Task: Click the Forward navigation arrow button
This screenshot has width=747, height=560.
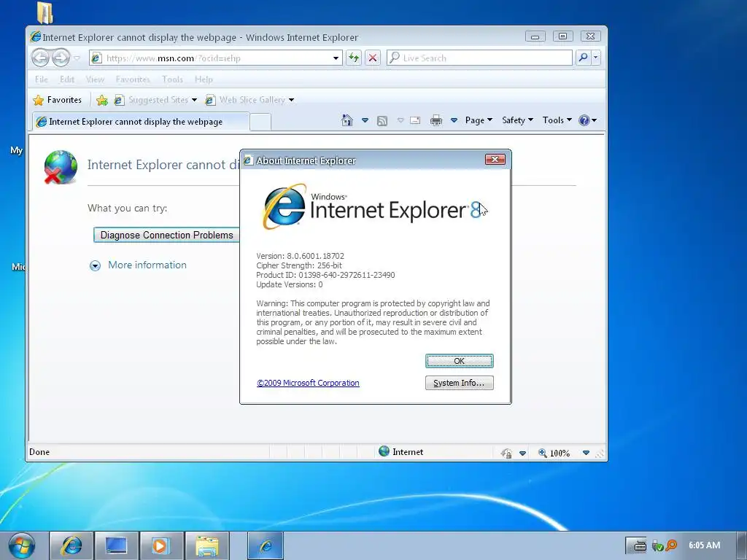Action: pos(61,58)
